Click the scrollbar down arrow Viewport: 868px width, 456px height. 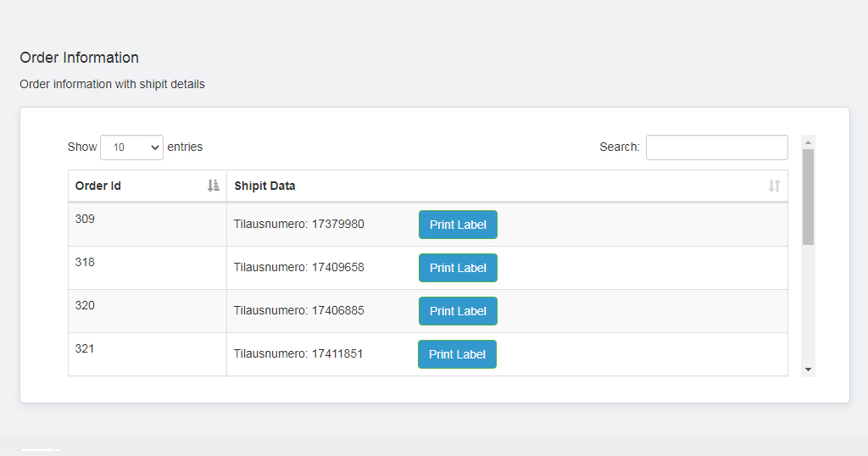tap(808, 370)
